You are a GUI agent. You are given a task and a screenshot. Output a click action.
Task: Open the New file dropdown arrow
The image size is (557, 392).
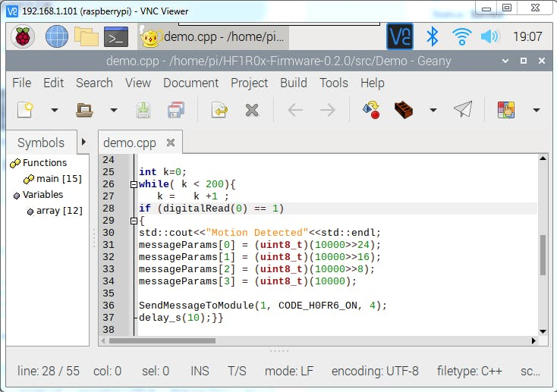(54, 110)
